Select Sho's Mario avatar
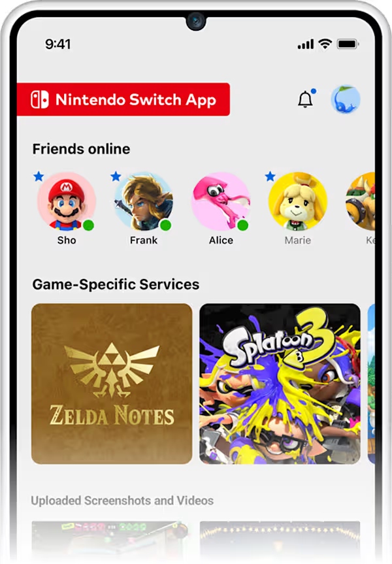Image resolution: width=392 pixels, height=564 pixels. tap(67, 201)
